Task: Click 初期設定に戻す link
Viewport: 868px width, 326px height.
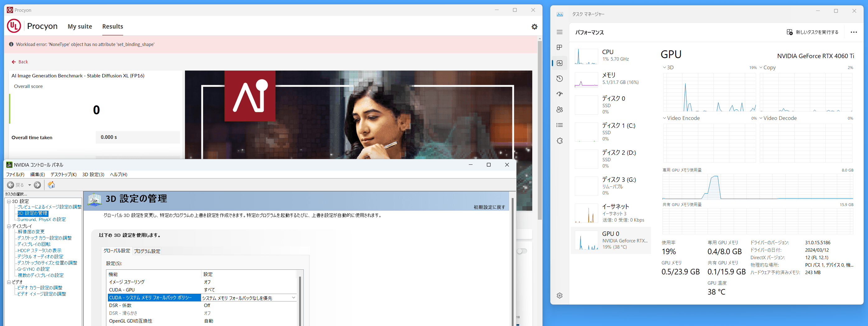Action: pyautogui.click(x=489, y=207)
